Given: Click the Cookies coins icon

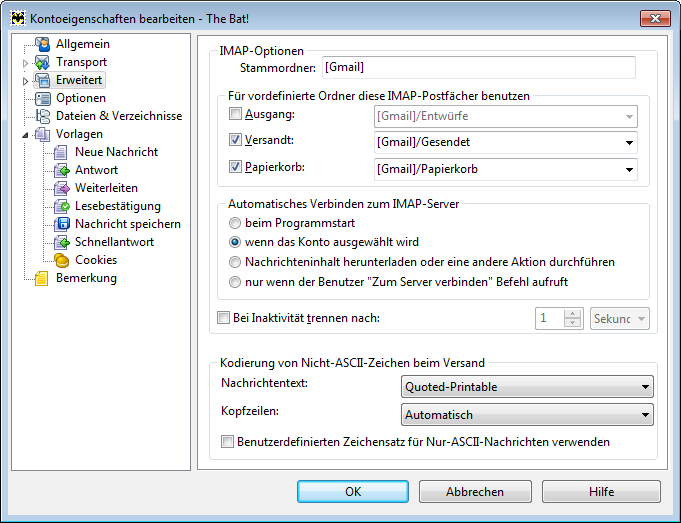Looking at the screenshot, I should click(62, 260).
